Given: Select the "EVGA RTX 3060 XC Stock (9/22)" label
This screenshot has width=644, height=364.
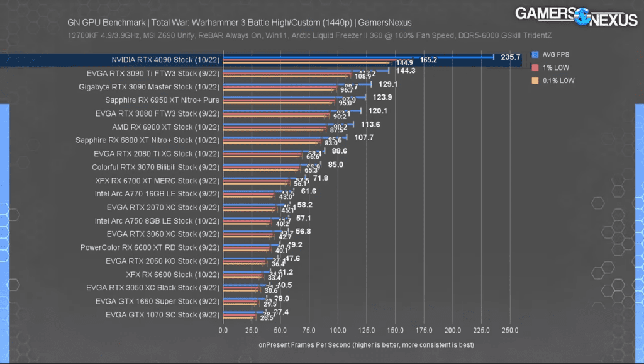Looking at the screenshot, I should coord(164,234).
